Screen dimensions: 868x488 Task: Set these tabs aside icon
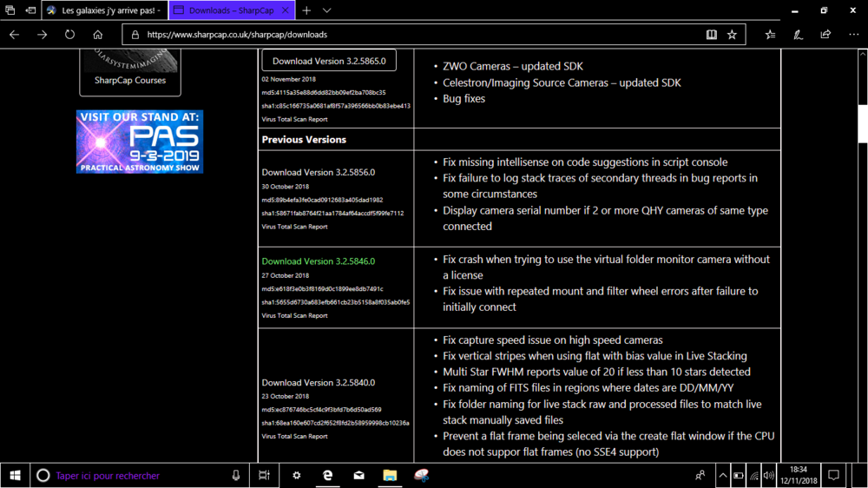(30, 10)
